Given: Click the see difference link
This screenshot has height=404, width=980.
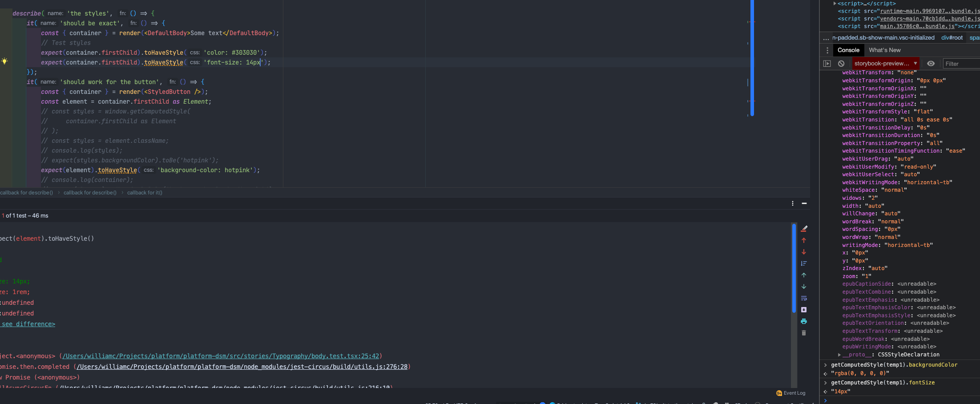Looking at the screenshot, I should coord(28,324).
